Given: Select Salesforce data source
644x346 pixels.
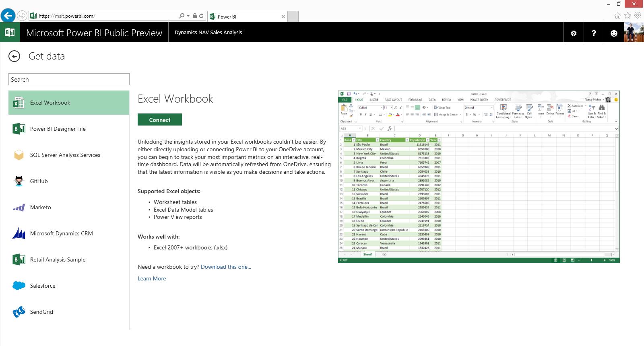Looking at the screenshot, I should (x=69, y=286).
